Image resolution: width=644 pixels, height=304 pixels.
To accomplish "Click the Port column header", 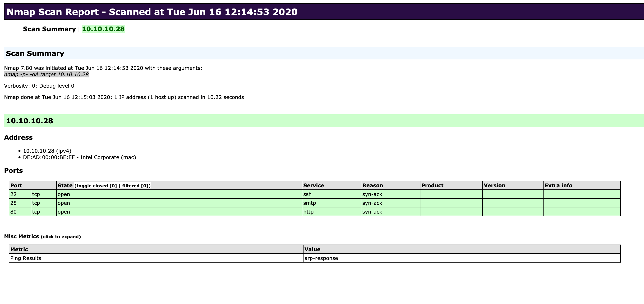I will [16, 185].
